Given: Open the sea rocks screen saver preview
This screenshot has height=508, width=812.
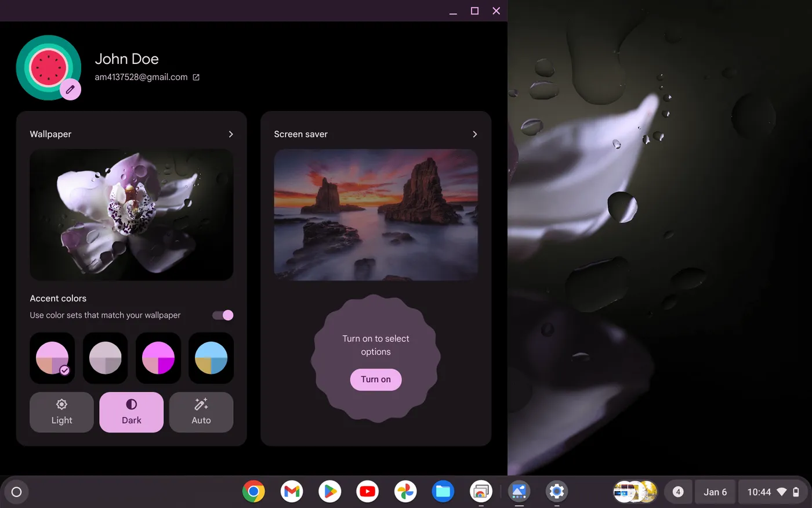Looking at the screenshot, I should point(376,215).
